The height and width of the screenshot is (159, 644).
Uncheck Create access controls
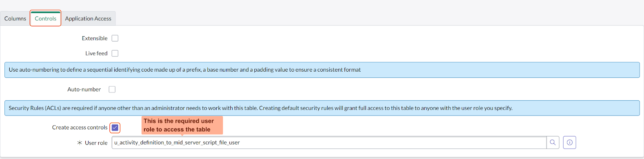click(x=115, y=128)
